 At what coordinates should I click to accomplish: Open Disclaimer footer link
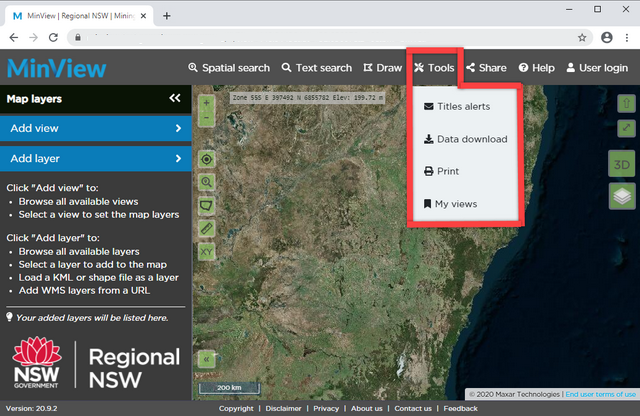pos(283,408)
